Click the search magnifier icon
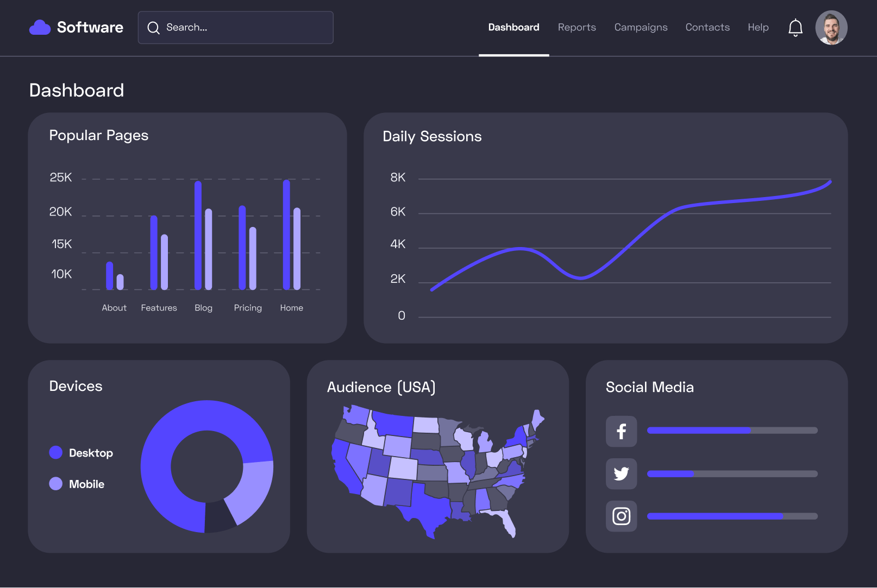 point(154,27)
